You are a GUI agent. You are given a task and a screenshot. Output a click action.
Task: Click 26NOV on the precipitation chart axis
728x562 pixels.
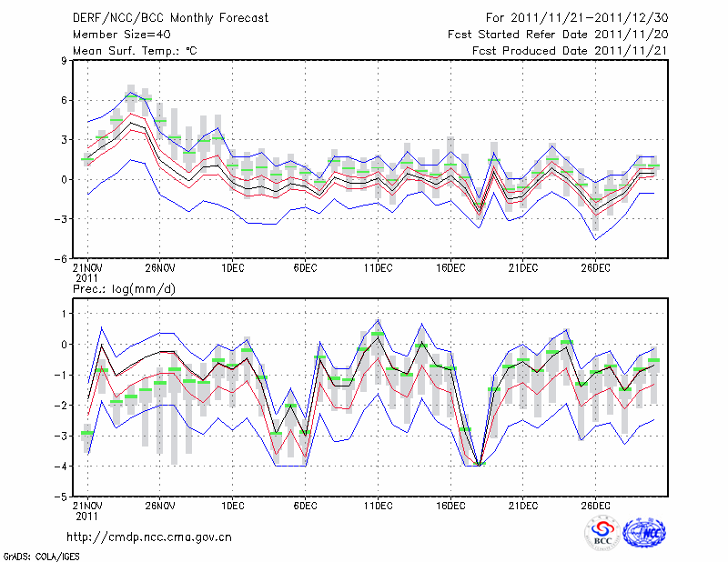click(159, 506)
